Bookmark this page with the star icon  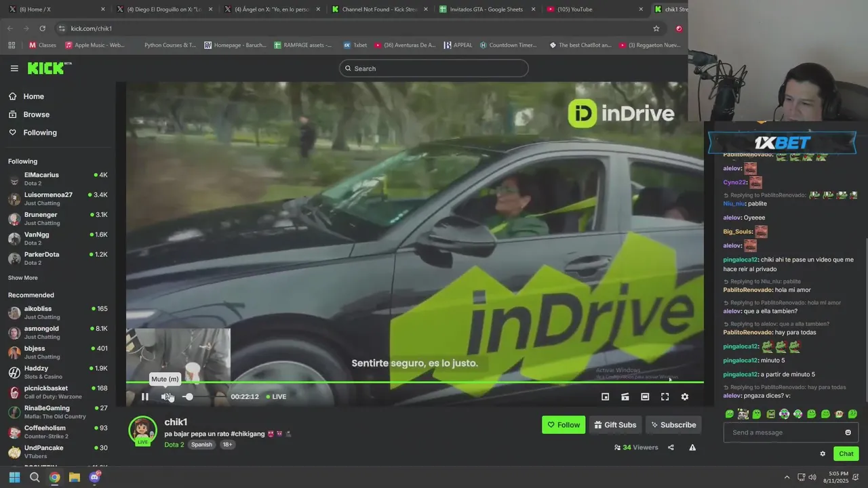pyautogui.click(x=656, y=28)
